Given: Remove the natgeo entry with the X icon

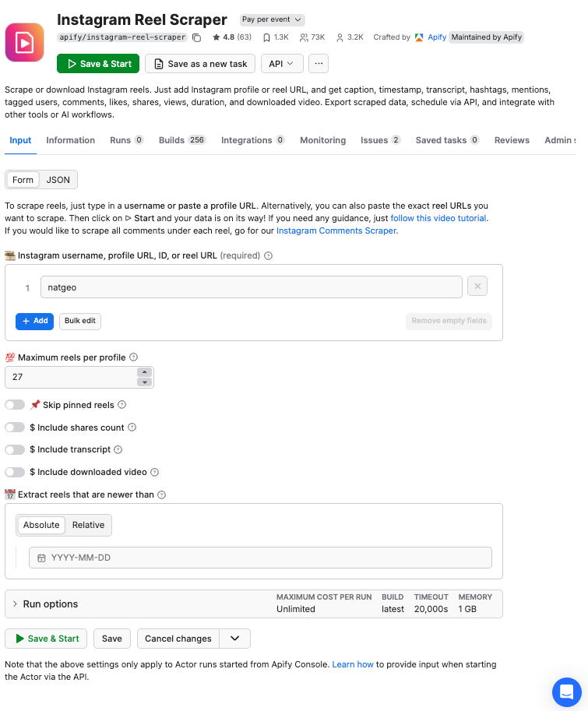Looking at the screenshot, I should [477, 287].
